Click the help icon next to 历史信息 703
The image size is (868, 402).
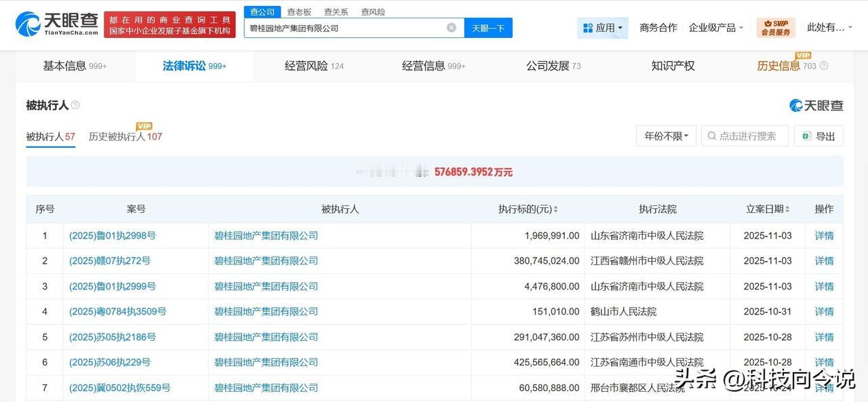point(825,66)
